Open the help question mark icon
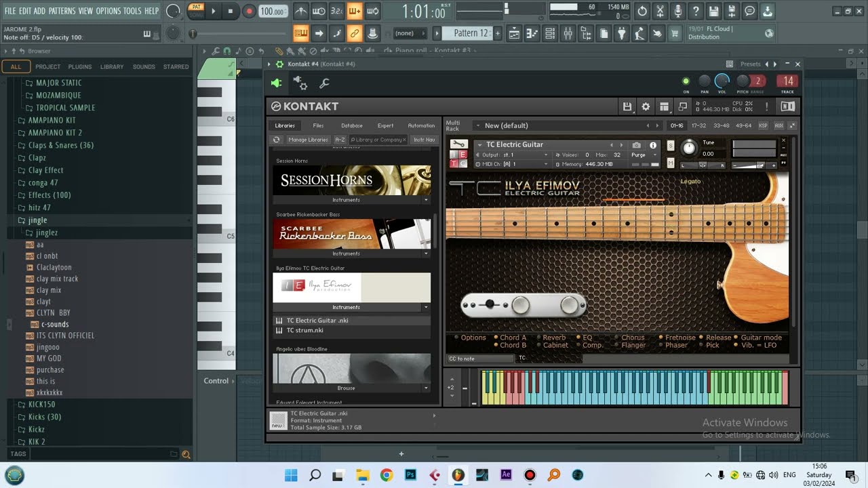 [x=695, y=11]
